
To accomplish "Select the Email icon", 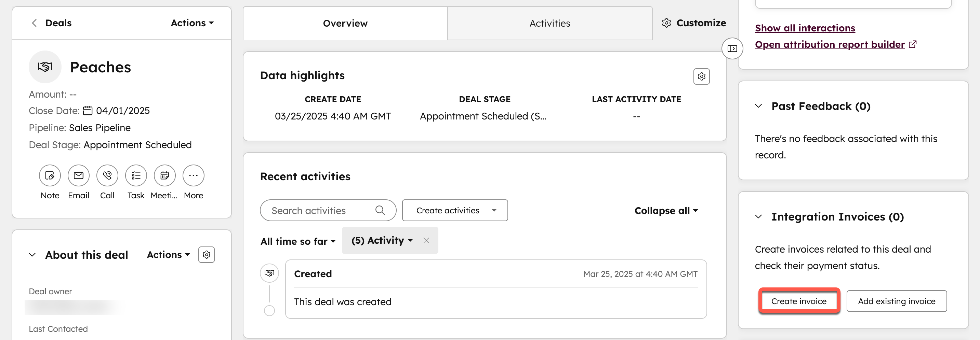I will click(x=78, y=175).
